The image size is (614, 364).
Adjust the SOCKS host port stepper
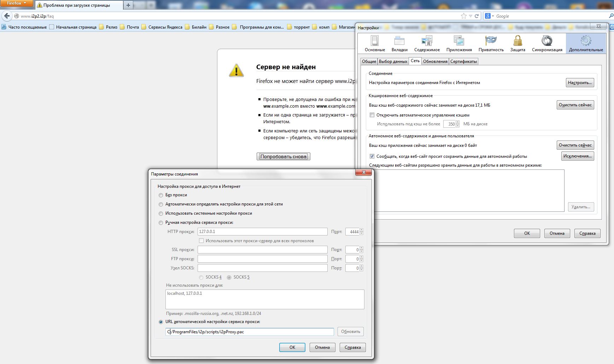point(361,268)
